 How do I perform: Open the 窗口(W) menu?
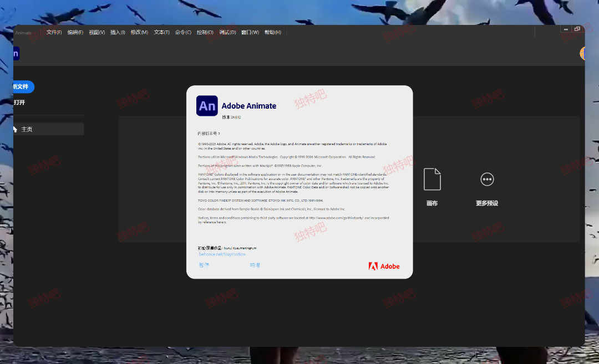(x=250, y=33)
